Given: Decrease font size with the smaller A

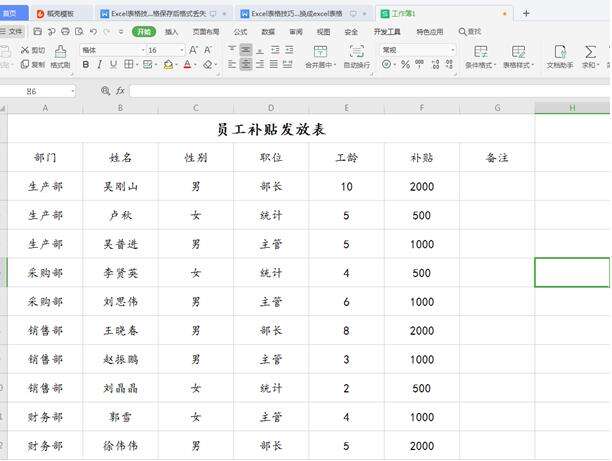Looking at the screenshot, I should click(x=208, y=50).
